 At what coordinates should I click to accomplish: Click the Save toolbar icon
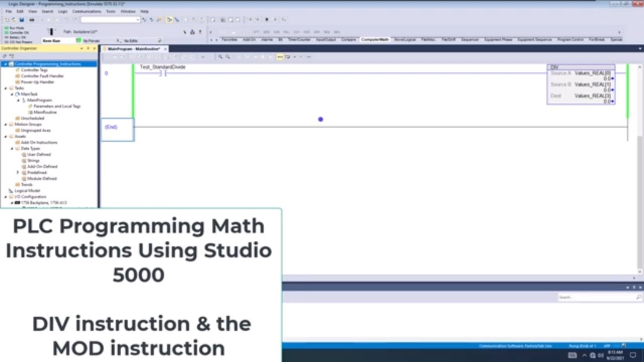[x=22, y=20]
